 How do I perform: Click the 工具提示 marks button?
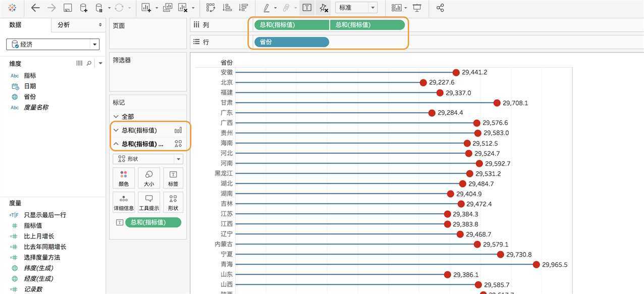pyautogui.click(x=149, y=202)
